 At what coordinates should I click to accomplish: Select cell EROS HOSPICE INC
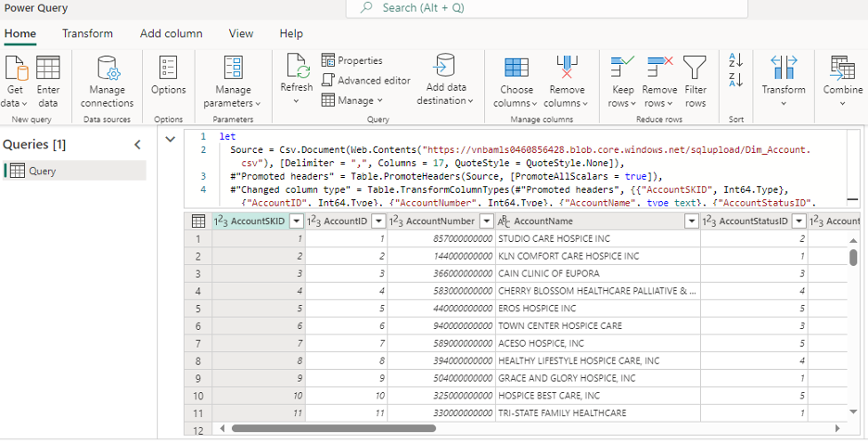point(598,308)
